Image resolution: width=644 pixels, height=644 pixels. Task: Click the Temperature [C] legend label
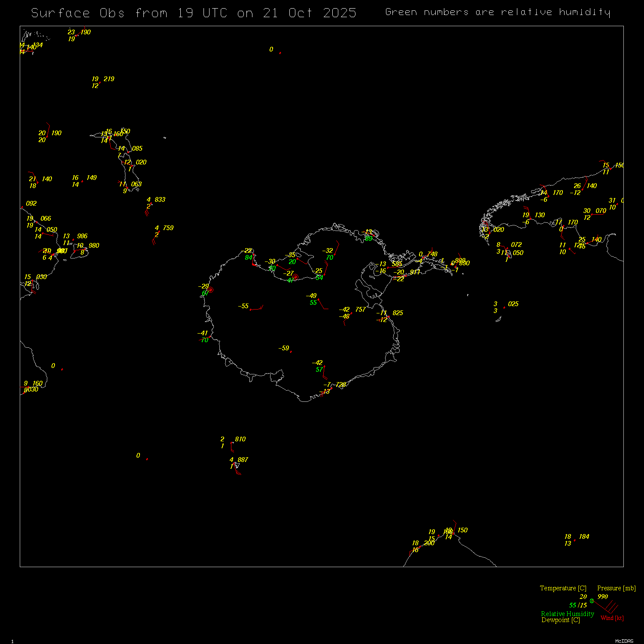(563, 588)
